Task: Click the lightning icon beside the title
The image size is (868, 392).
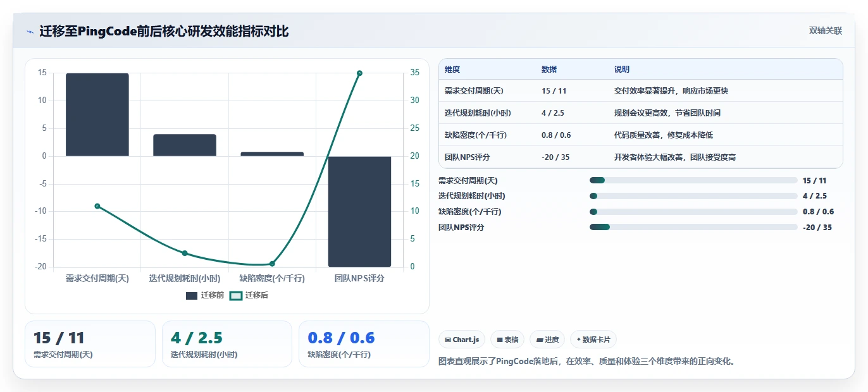Action: pyautogui.click(x=30, y=32)
